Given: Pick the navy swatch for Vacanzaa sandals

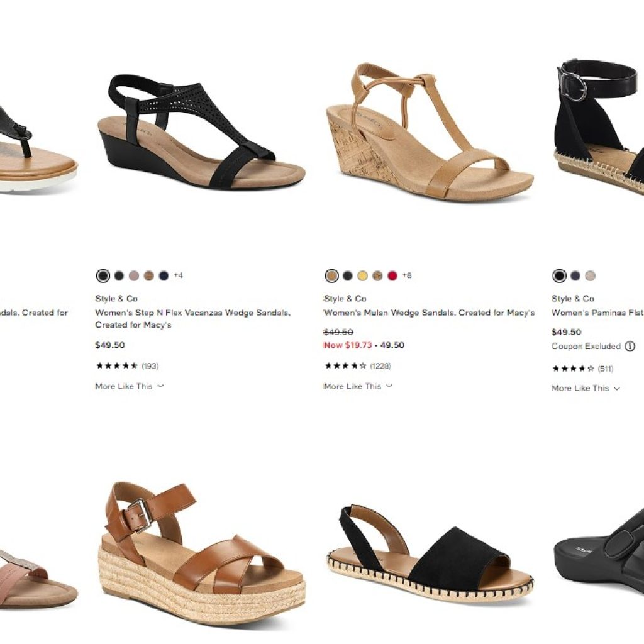Looking at the screenshot, I should tap(164, 275).
